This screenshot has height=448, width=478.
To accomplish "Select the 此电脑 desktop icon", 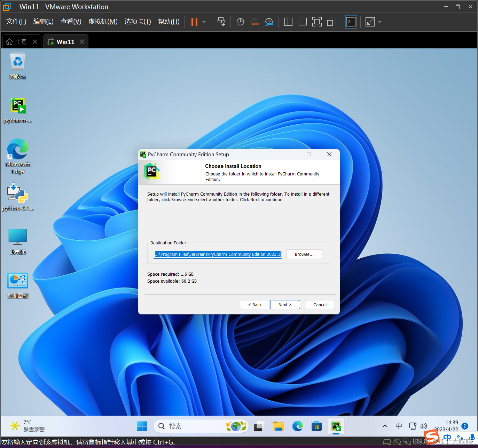I will pyautogui.click(x=17, y=242).
